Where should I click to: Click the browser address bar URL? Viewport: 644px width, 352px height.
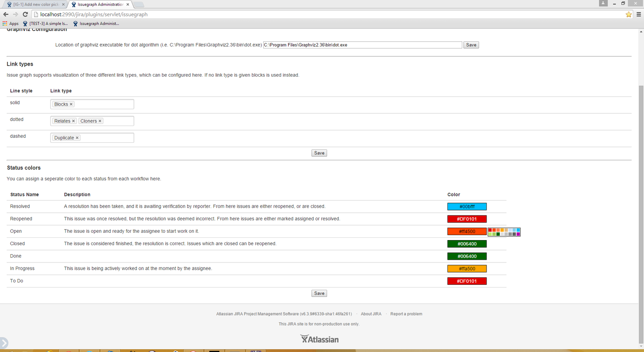(94, 14)
